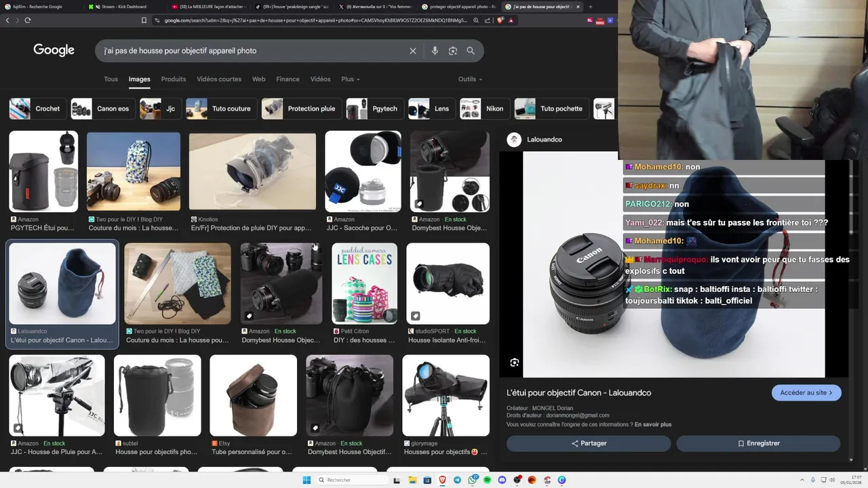Click the address bar zoom icon
Viewport: 868px width, 488px height.
click(x=477, y=20)
